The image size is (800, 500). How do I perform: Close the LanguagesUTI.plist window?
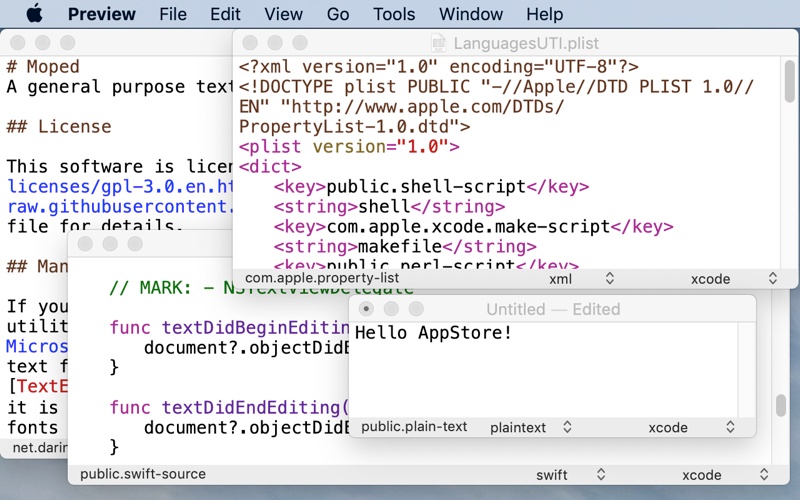250,43
